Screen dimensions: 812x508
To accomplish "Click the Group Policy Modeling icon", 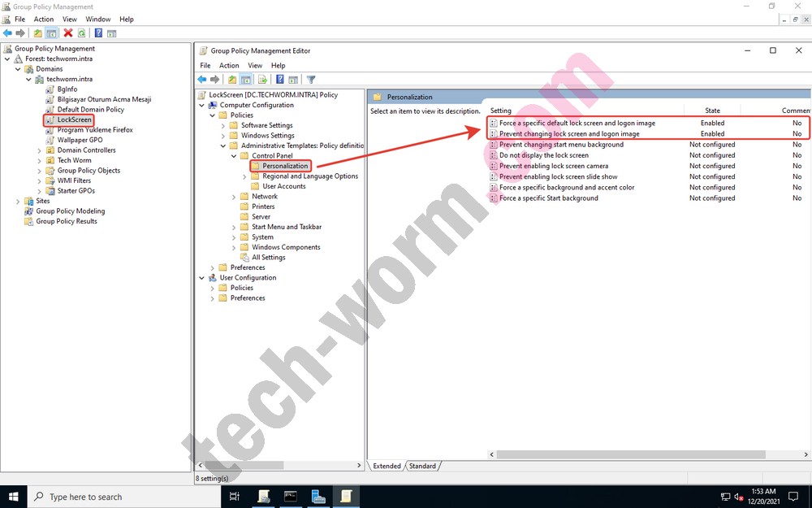I will pos(28,211).
